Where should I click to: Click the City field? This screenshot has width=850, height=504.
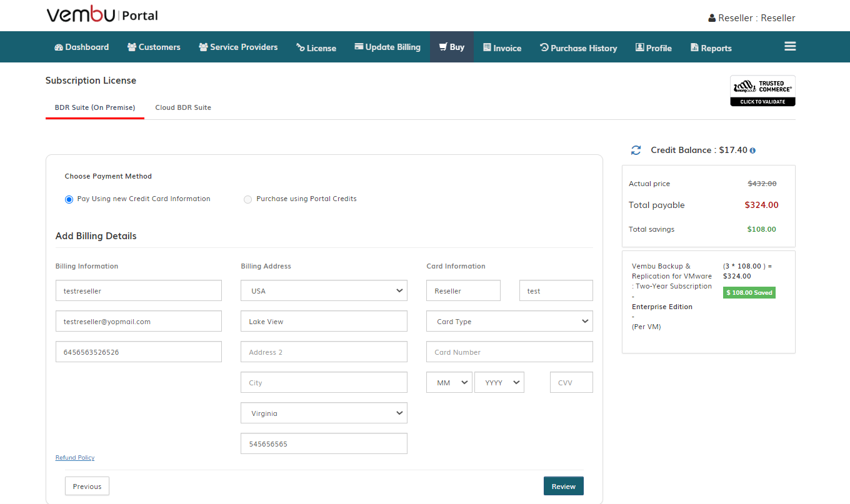point(324,382)
